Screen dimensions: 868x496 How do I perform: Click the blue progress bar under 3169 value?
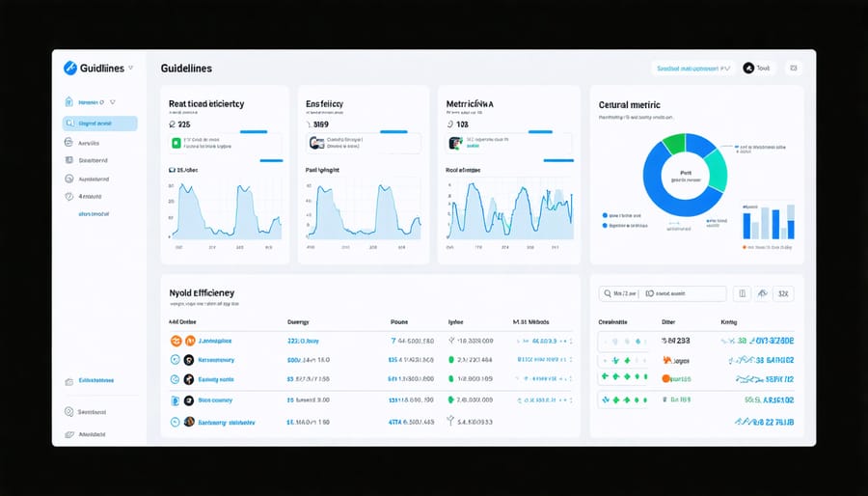tap(394, 132)
